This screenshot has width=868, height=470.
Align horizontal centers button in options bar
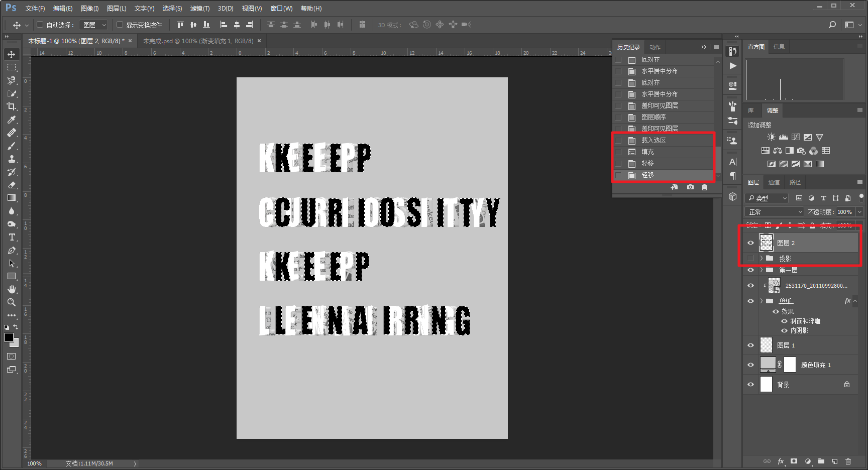click(x=237, y=25)
